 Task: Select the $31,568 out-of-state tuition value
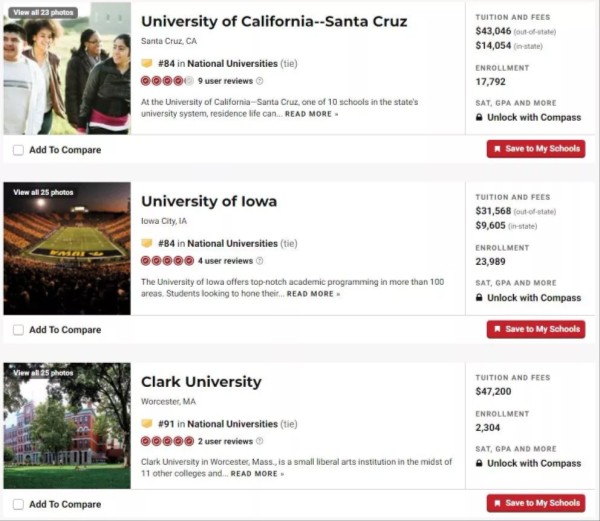tap(493, 211)
